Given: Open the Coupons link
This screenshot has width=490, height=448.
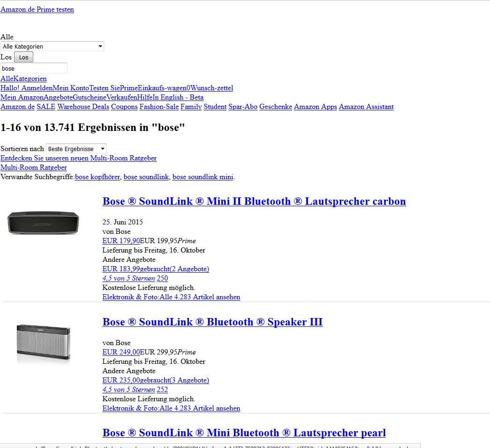Looking at the screenshot, I should 124,107.
